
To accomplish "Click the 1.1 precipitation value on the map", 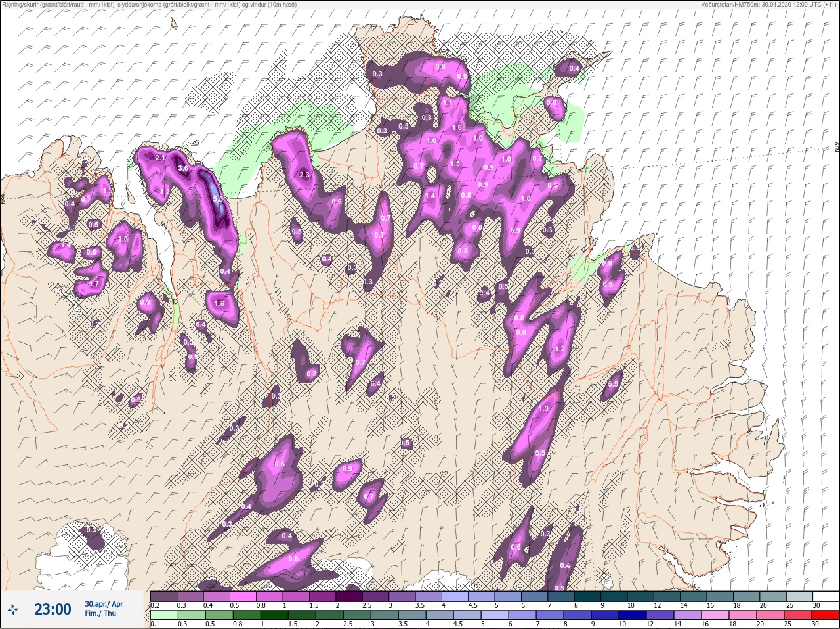I will tap(448, 103).
